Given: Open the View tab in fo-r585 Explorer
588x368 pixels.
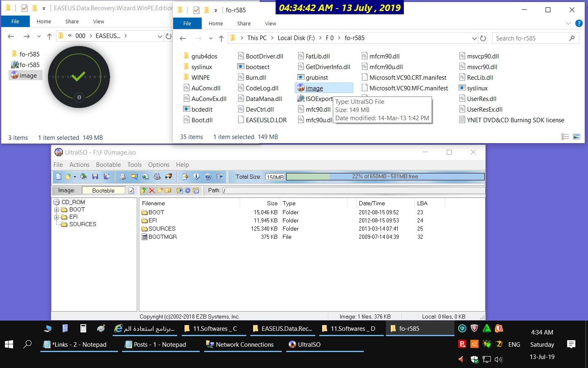Looking at the screenshot, I should coord(270,24).
